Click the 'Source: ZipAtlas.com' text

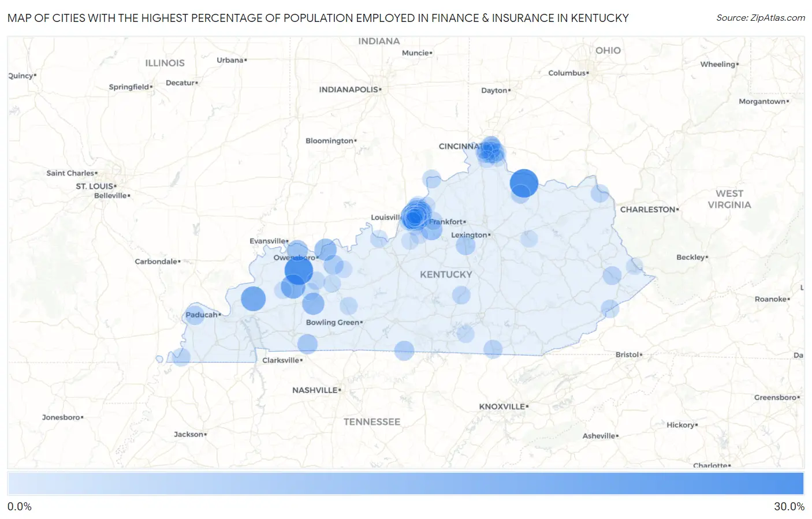tap(761, 18)
